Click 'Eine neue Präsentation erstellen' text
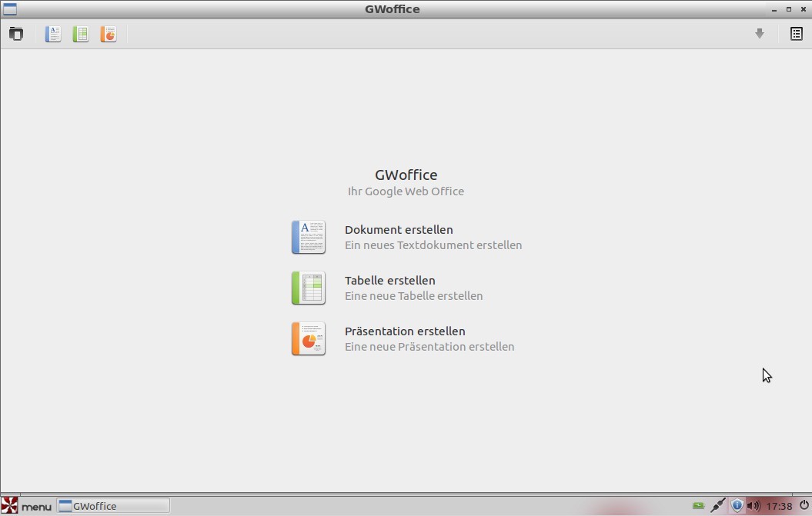812x516 pixels. pos(429,346)
